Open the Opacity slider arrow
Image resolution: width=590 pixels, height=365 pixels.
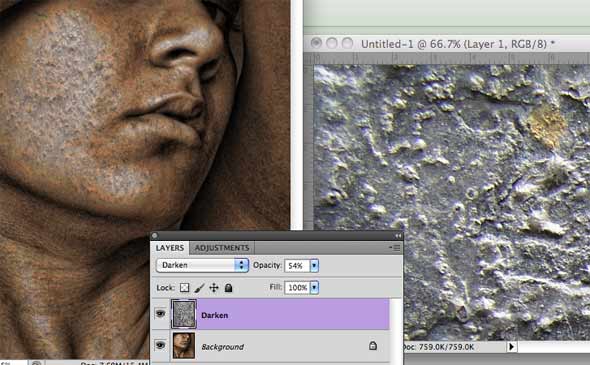tap(314, 266)
